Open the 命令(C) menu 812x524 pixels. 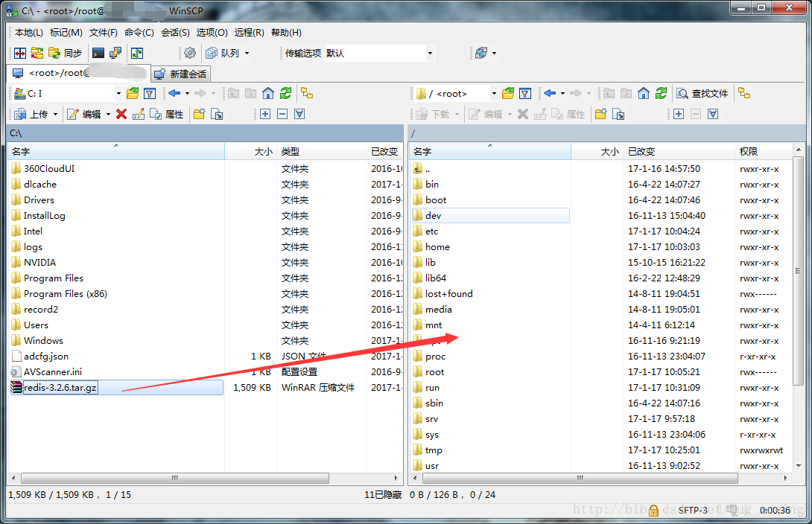[139, 33]
